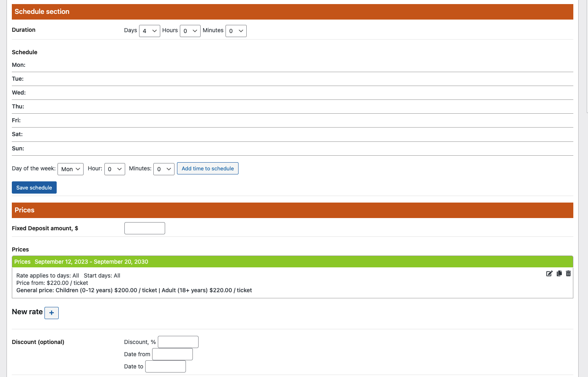Open the Duration Hours dropdown

click(x=190, y=31)
